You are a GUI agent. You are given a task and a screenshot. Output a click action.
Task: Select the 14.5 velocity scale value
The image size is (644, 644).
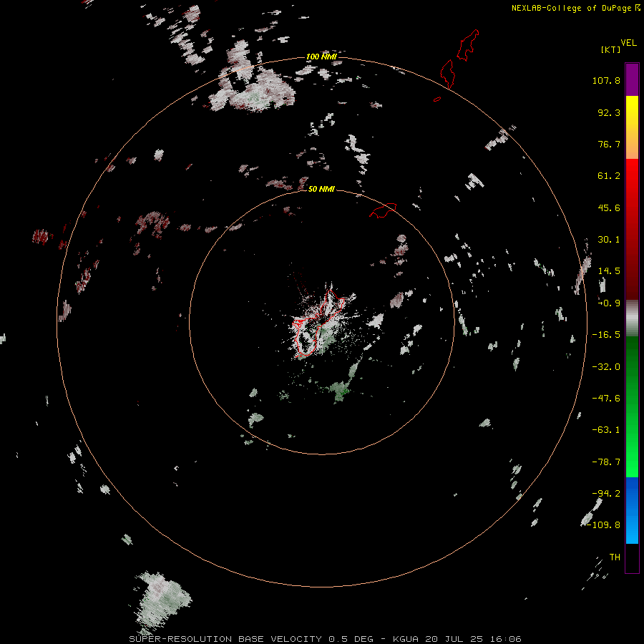(609, 271)
